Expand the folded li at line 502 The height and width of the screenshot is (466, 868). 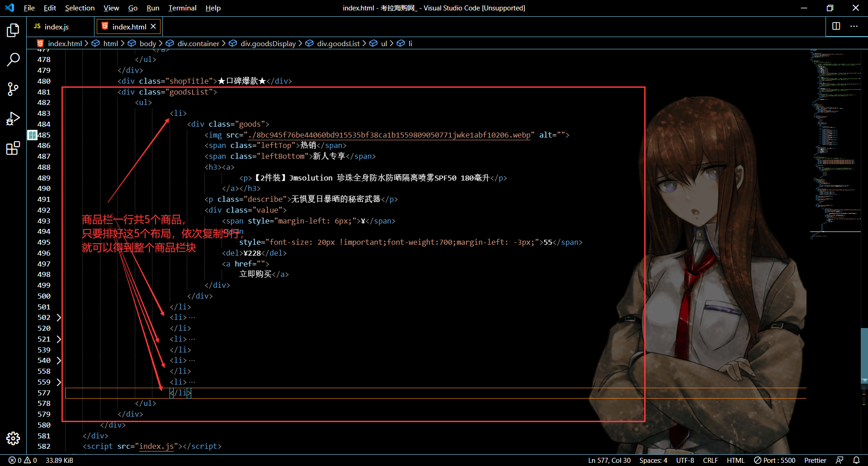(x=59, y=318)
